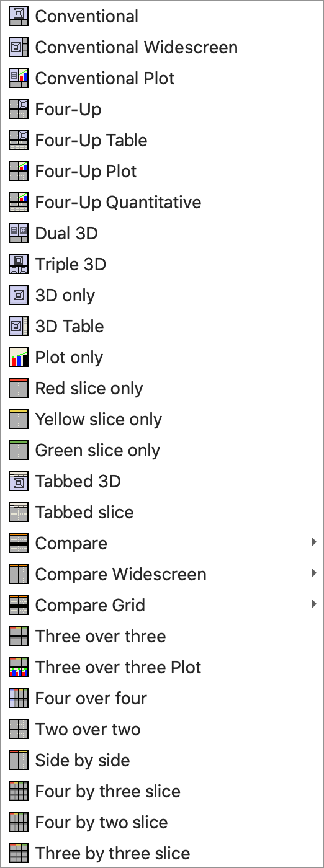Expand the Compare Widescreen submenu arrow
This screenshot has width=324, height=868.
point(314,574)
